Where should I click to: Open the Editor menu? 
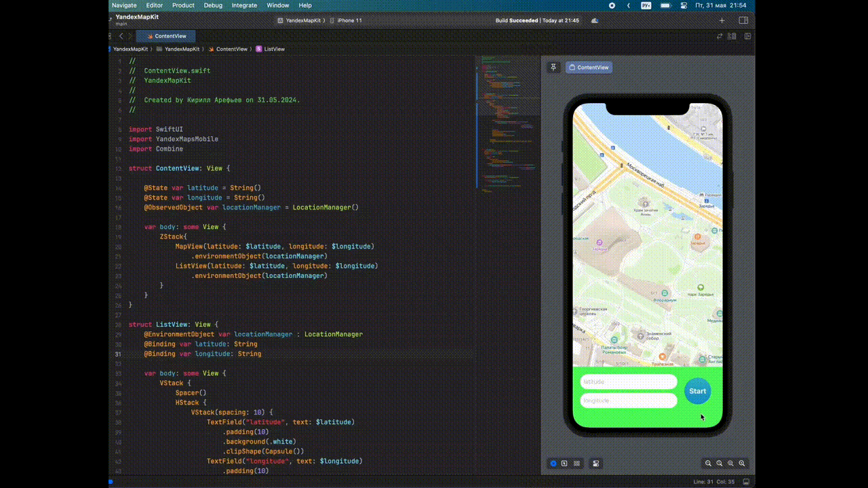tap(155, 5)
